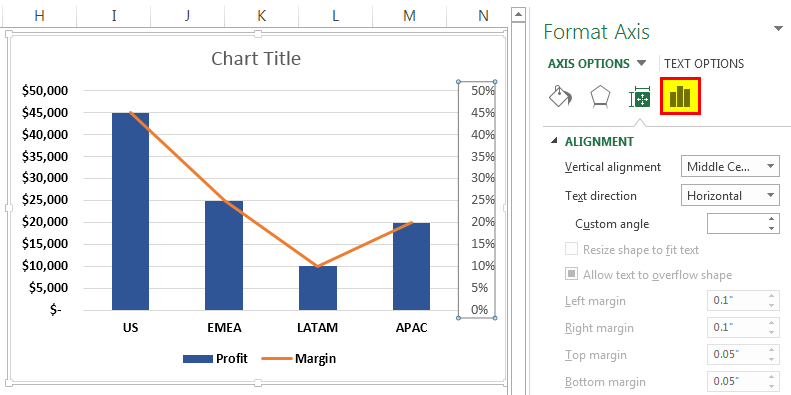Open the Vertical alignment dropdown
Screen dimensions: 791x395
(730, 166)
